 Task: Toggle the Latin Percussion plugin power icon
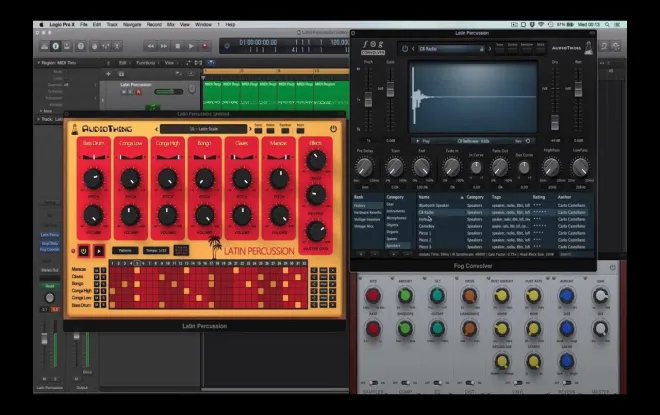pos(333,129)
